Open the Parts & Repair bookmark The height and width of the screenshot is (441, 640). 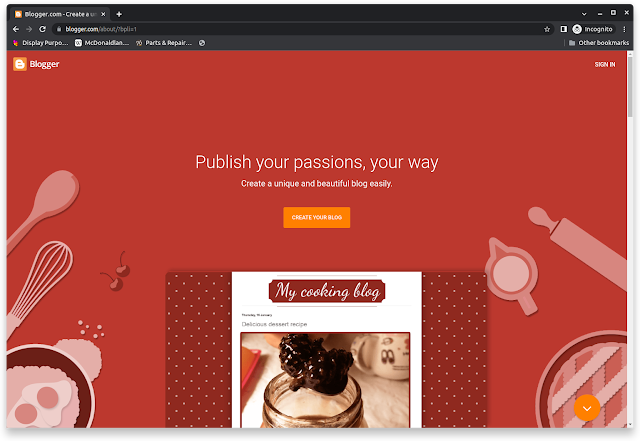(x=164, y=43)
